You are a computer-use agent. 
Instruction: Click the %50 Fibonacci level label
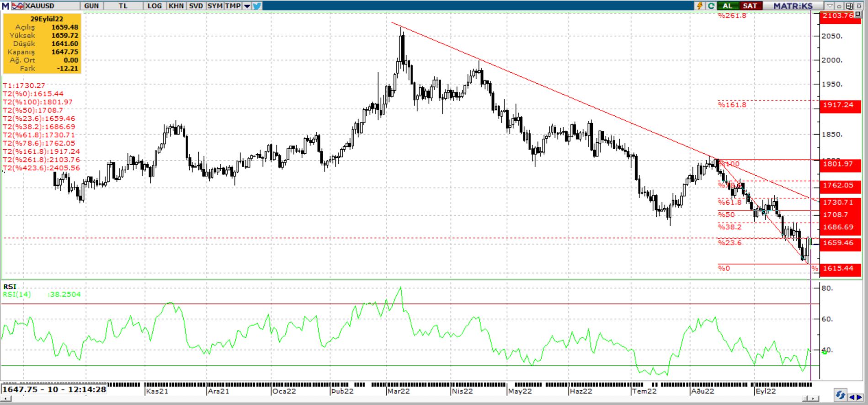click(726, 215)
